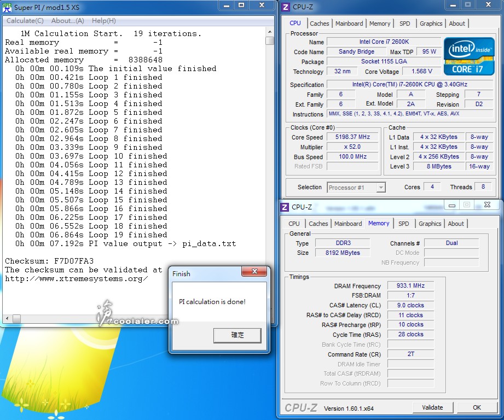This screenshot has height=420, width=504.
Task: Click the vertical scrollbar thumb in Super PI
Action: pyautogui.click(x=270, y=41)
